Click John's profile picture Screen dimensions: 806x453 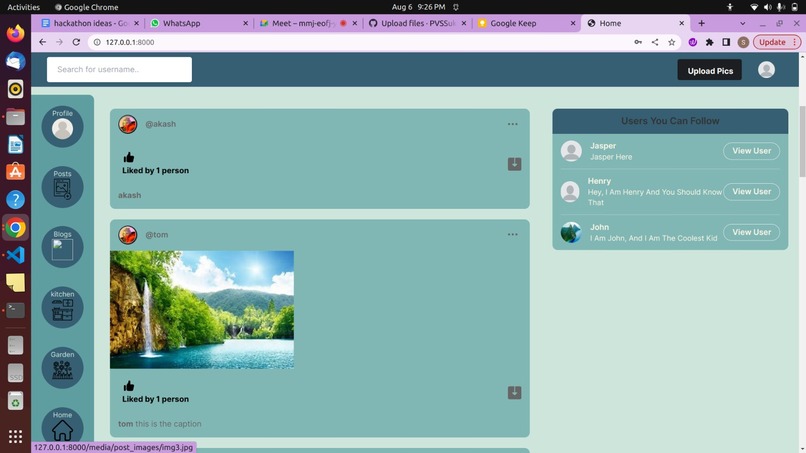(x=571, y=232)
